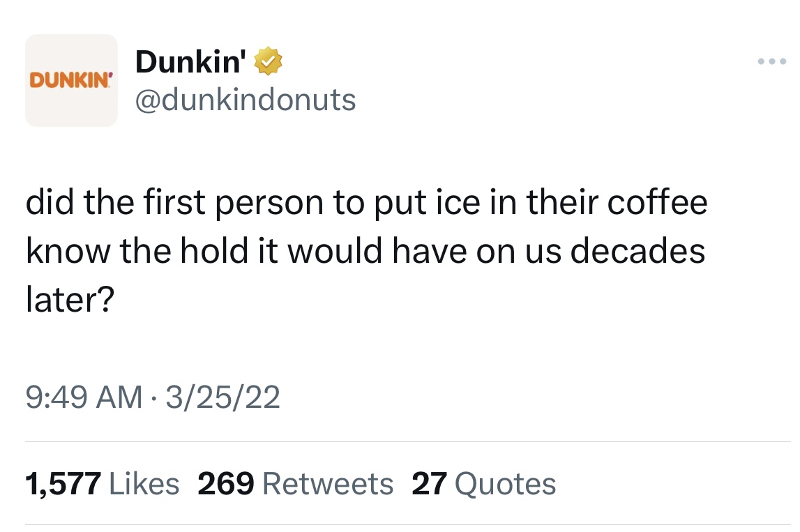View the 1,577 Likes list
800x532 pixels.
(102, 483)
